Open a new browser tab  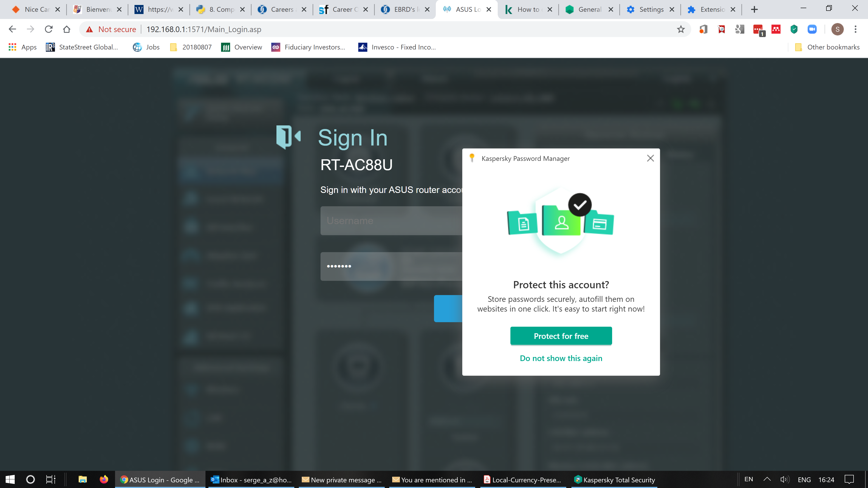click(x=754, y=9)
